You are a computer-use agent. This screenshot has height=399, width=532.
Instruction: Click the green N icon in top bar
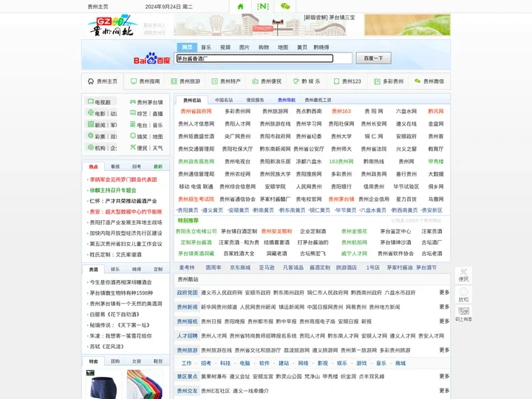(x=263, y=7)
